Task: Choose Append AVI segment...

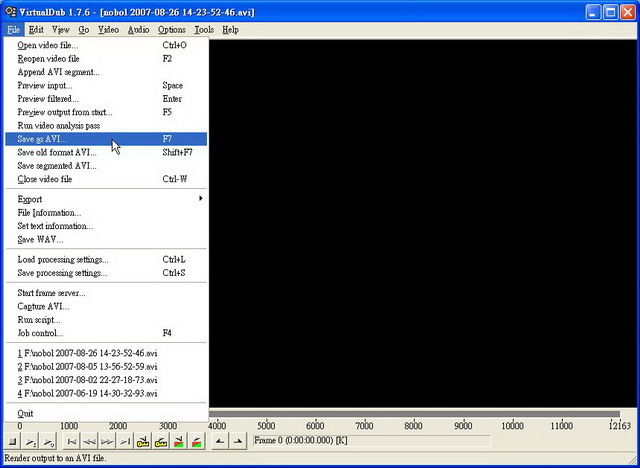Action: tap(106, 72)
